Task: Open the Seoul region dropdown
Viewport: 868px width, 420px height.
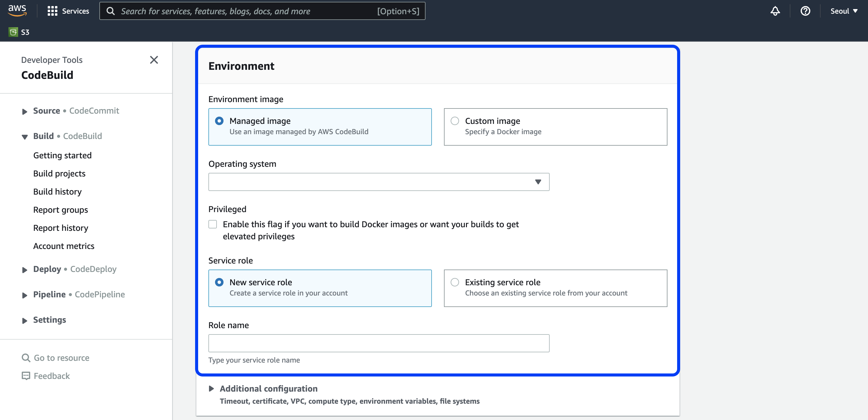Action: [844, 11]
